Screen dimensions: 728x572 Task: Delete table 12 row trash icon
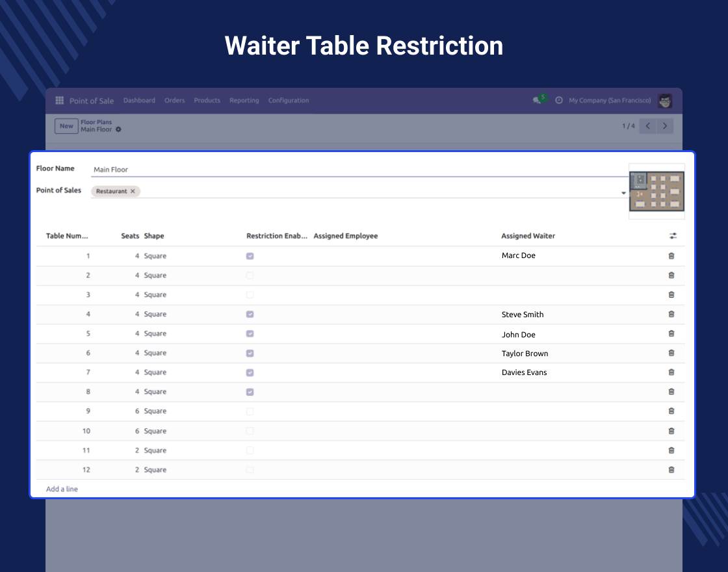[x=671, y=470]
